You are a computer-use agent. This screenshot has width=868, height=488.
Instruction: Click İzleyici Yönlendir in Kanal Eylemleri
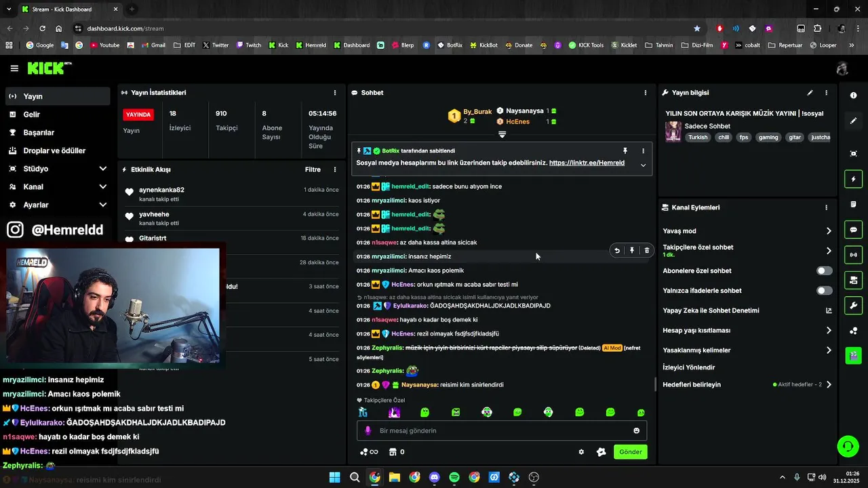coord(689,367)
